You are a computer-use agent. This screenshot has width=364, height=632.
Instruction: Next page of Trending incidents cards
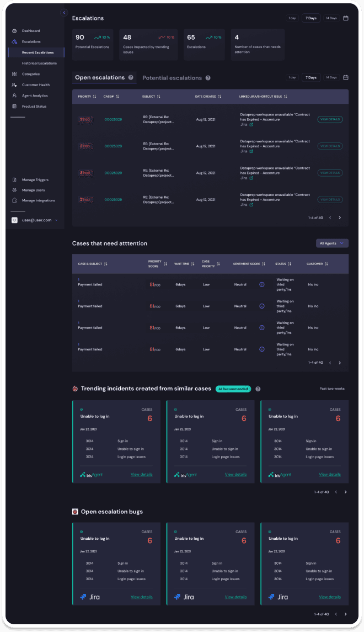click(x=345, y=492)
